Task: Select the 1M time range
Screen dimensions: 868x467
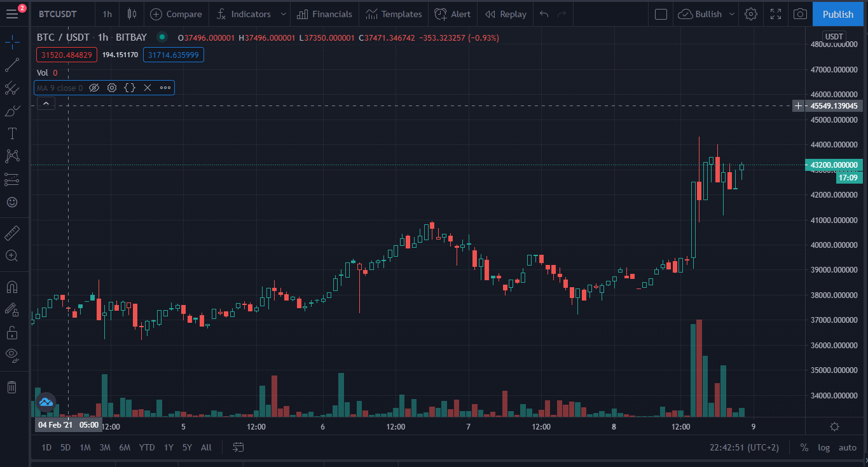Action: [85, 447]
